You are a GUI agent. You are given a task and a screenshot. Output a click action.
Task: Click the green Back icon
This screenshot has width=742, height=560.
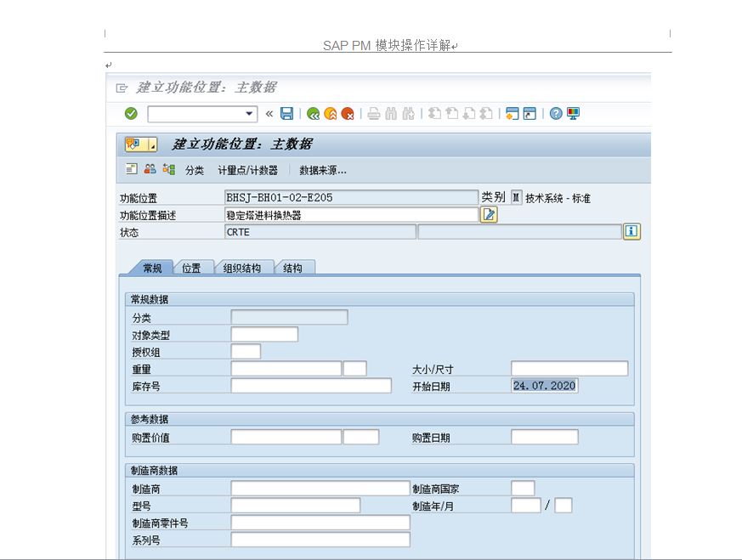pyautogui.click(x=313, y=114)
